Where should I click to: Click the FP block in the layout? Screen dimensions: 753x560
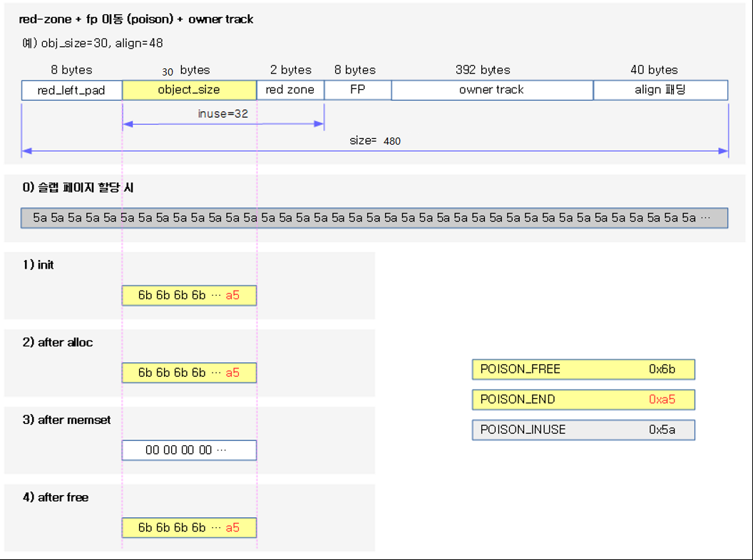tap(357, 90)
